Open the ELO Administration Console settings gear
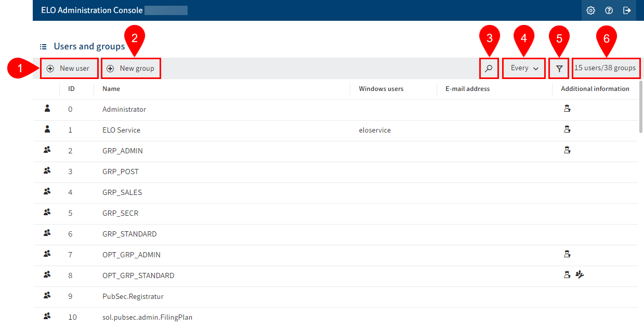 (590, 10)
